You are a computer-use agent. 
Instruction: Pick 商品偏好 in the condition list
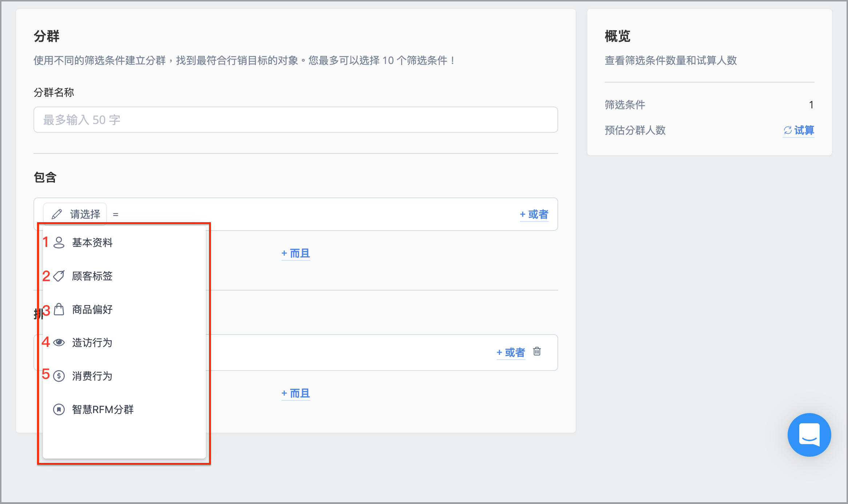click(x=124, y=309)
